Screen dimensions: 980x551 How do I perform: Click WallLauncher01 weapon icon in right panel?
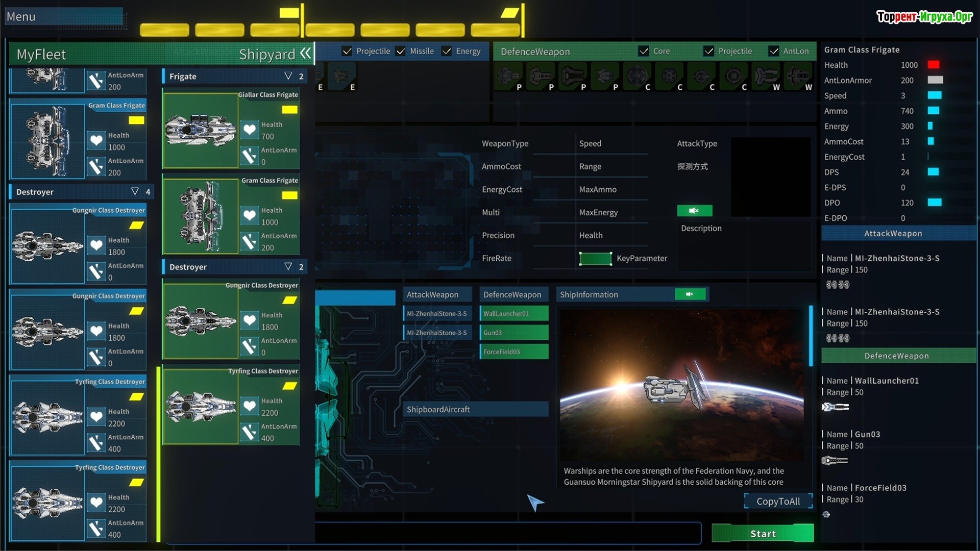836,407
